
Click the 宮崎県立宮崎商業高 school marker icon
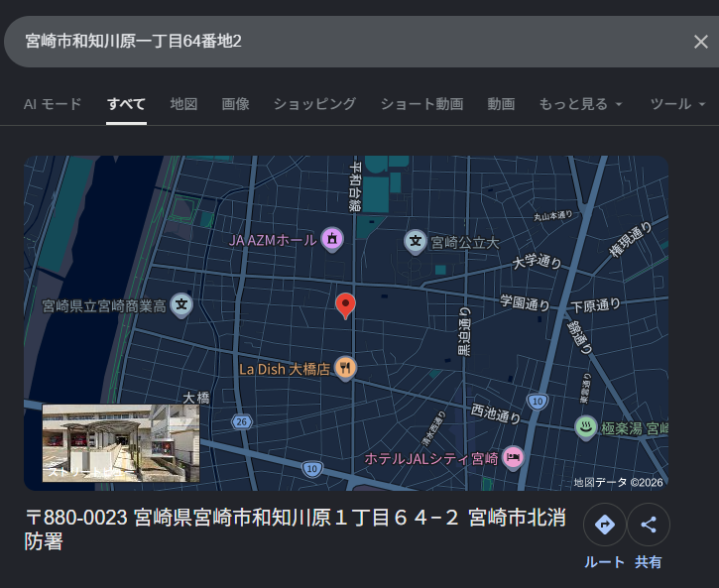click(x=181, y=304)
